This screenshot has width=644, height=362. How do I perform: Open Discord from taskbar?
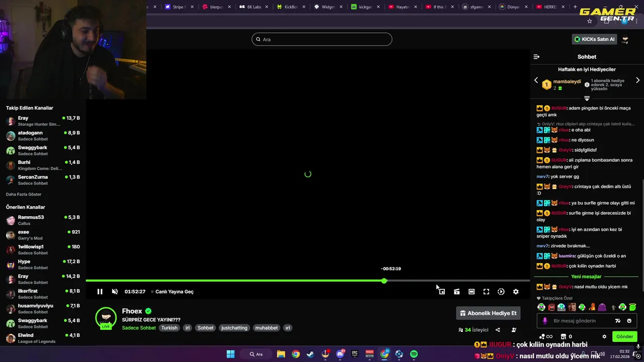pos(340,354)
